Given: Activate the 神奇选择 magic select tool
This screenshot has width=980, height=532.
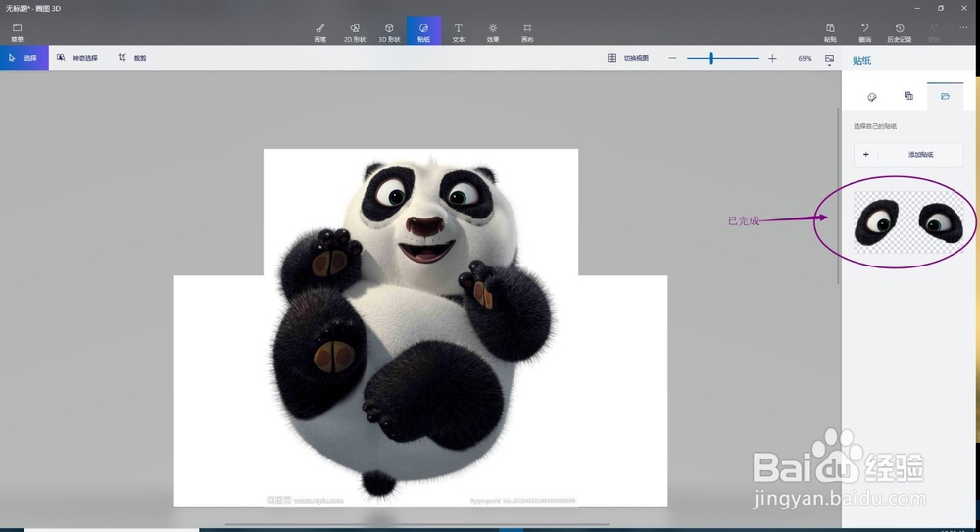Looking at the screenshot, I should tap(76, 58).
